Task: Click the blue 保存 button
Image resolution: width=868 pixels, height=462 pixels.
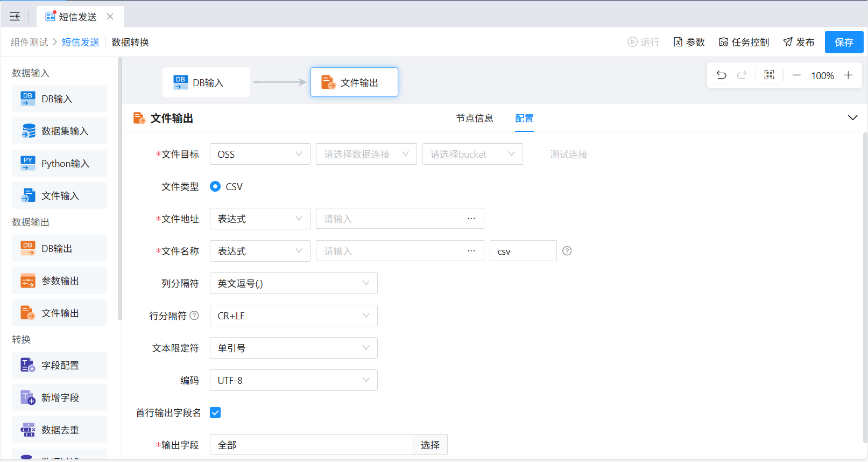Action: 843,42
